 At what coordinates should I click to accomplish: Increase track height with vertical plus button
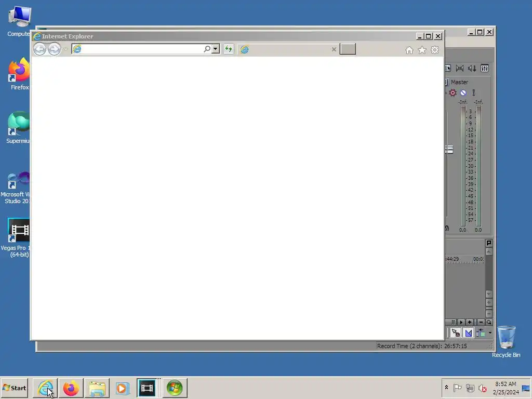point(489,302)
